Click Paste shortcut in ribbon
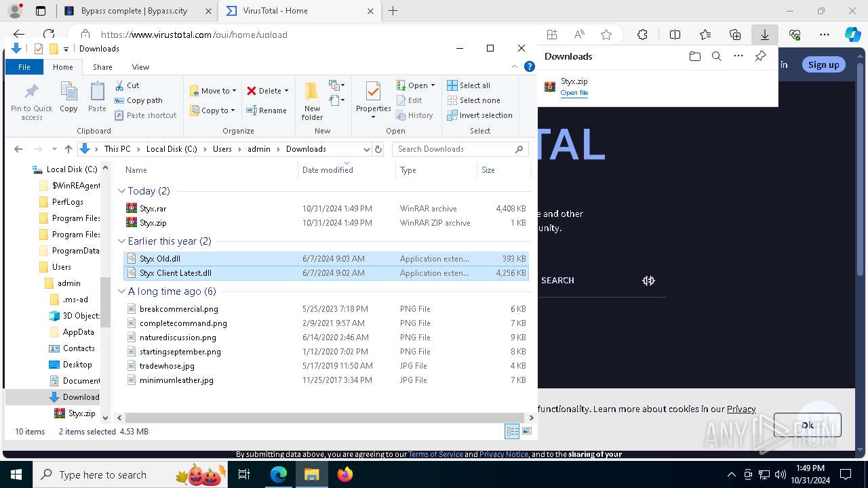The image size is (868, 488). 145,115
